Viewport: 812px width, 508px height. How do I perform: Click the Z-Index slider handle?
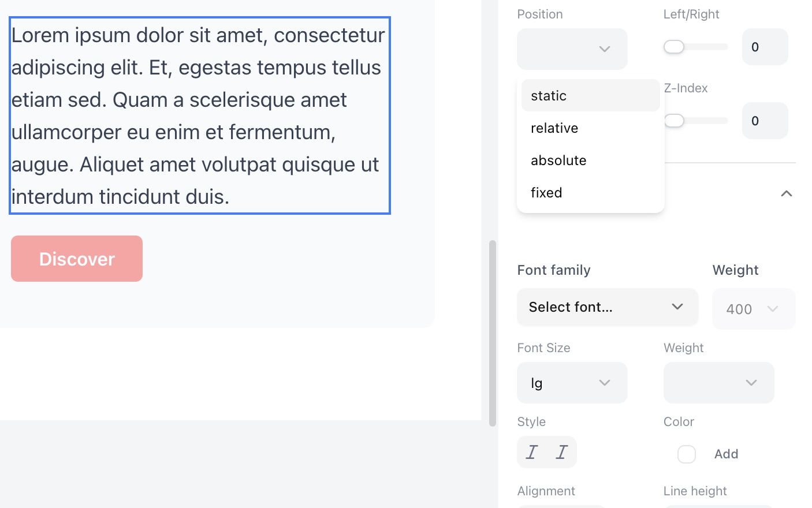[x=673, y=121]
